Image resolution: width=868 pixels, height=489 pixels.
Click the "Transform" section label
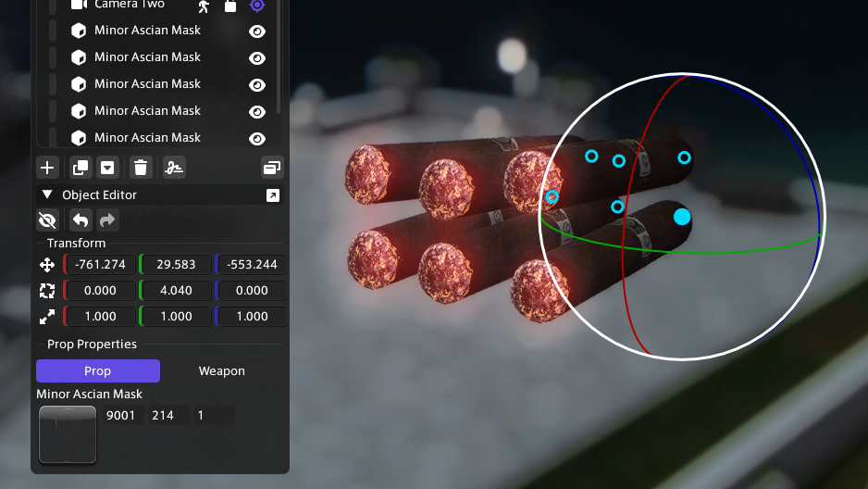coord(77,244)
